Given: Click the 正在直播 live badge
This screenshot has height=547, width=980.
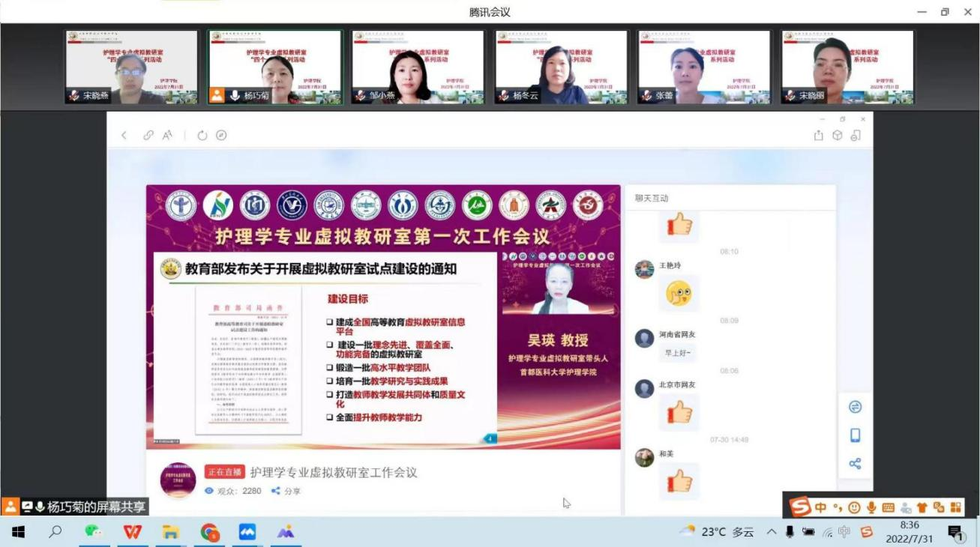Looking at the screenshot, I should pos(224,472).
